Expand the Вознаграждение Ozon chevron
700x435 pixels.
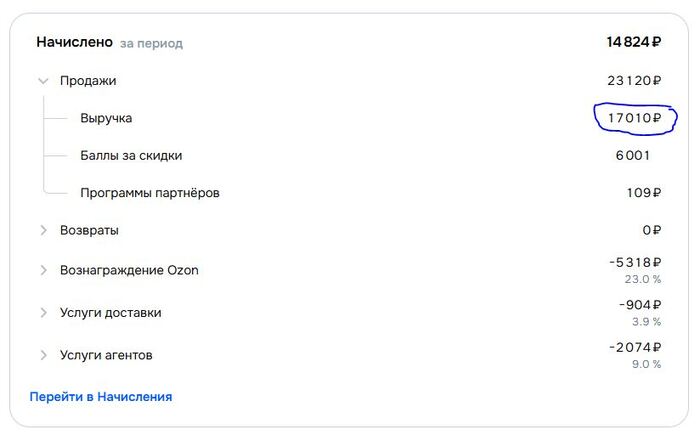(x=43, y=270)
